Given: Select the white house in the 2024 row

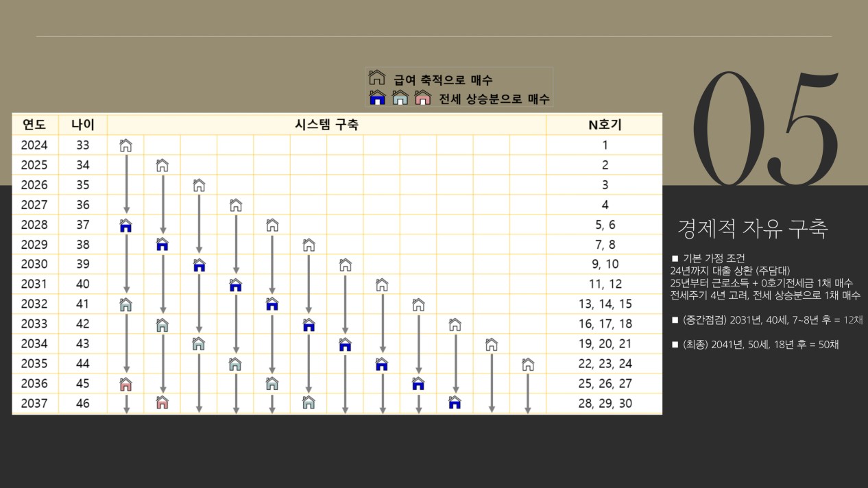Looking at the screenshot, I should point(125,145).
